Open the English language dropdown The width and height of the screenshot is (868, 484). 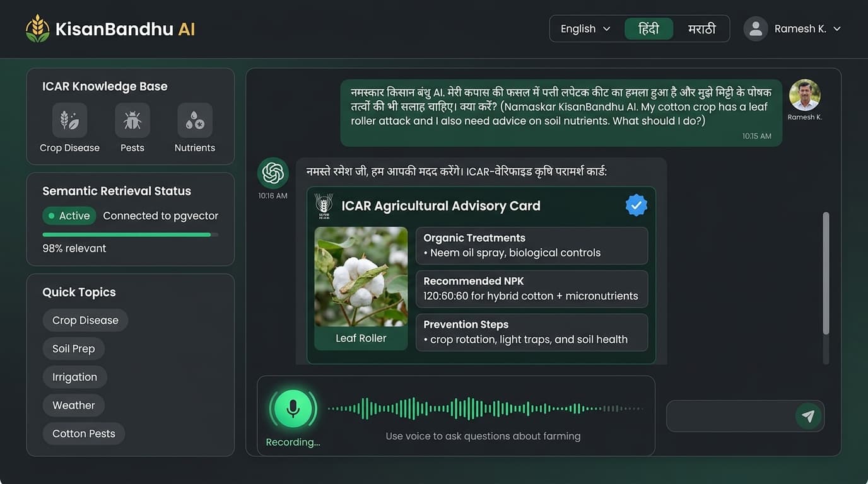[x=585, y=29]
